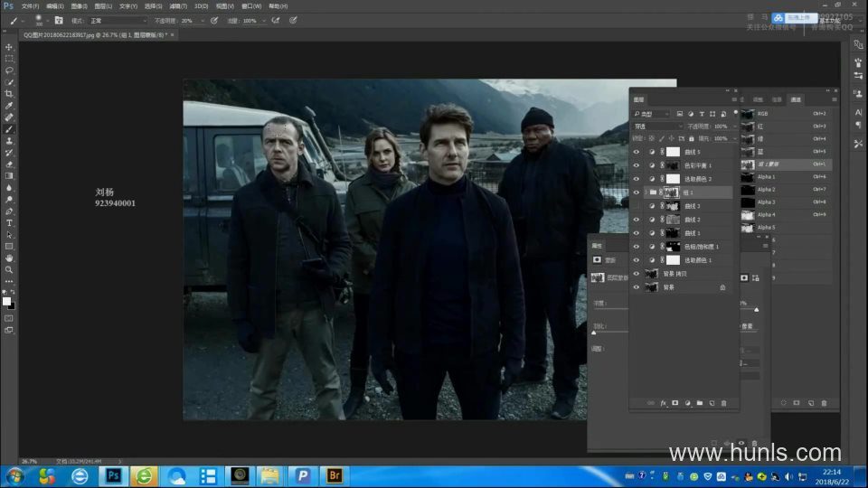The height and width of the screenshot is (488, 868).
Task: Show the hidden 曲线 3 layer
Action: pos(637,206)
